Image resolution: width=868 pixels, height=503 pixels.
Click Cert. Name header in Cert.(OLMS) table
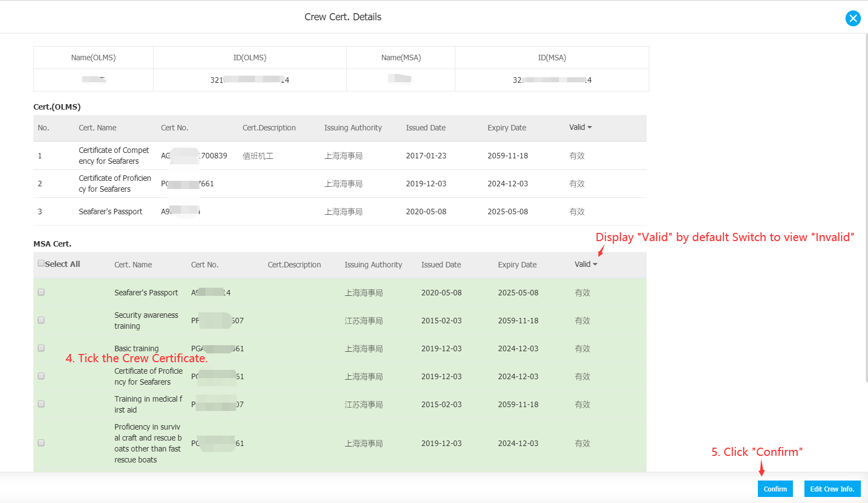(98, 128)
